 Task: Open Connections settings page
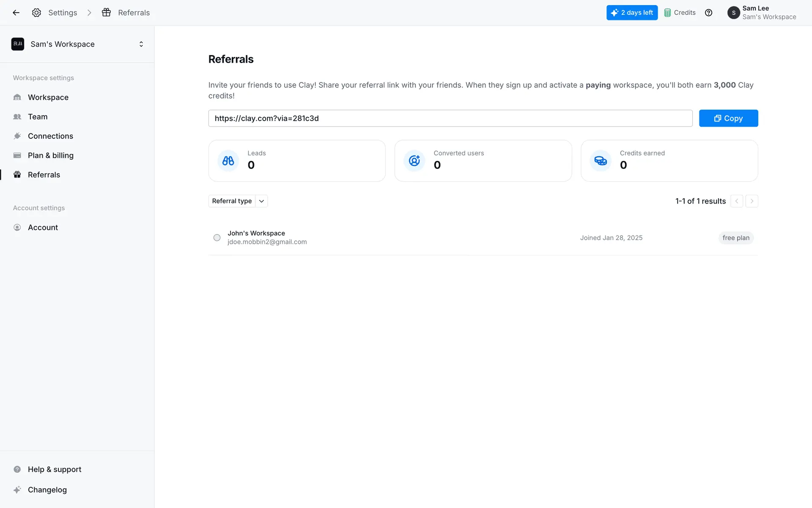click(50, 136)
